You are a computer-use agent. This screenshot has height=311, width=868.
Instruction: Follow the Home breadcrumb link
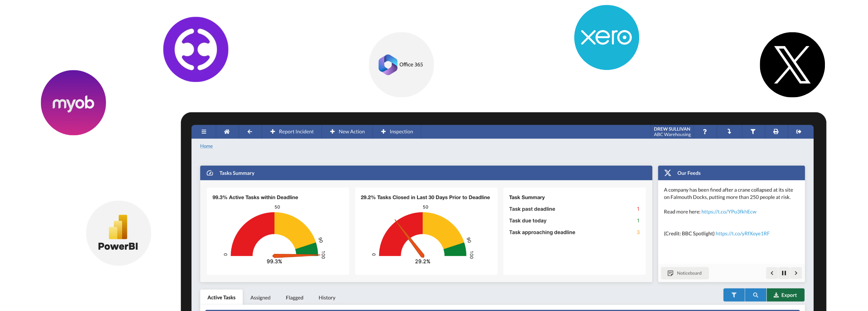coord(206,146)
